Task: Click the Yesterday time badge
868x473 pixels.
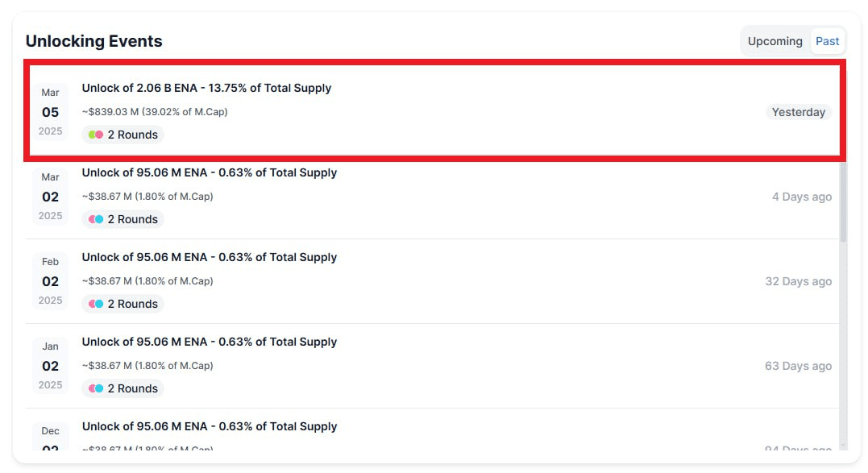Action: [798, 112]
